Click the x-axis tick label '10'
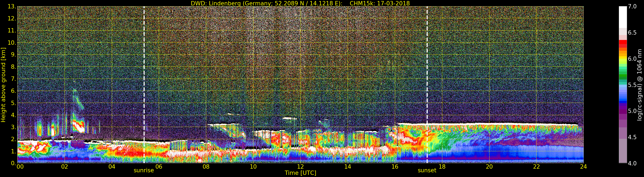 point(253,166)
